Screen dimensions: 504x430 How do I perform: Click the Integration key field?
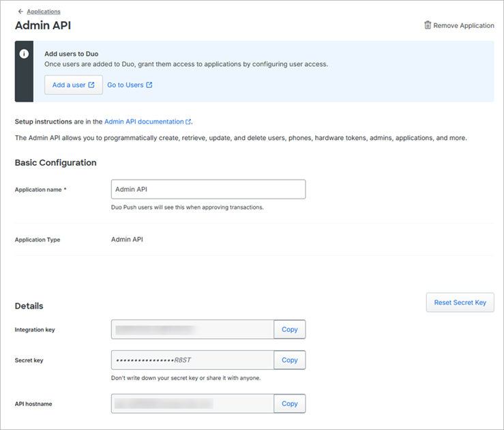click(192, 330)
